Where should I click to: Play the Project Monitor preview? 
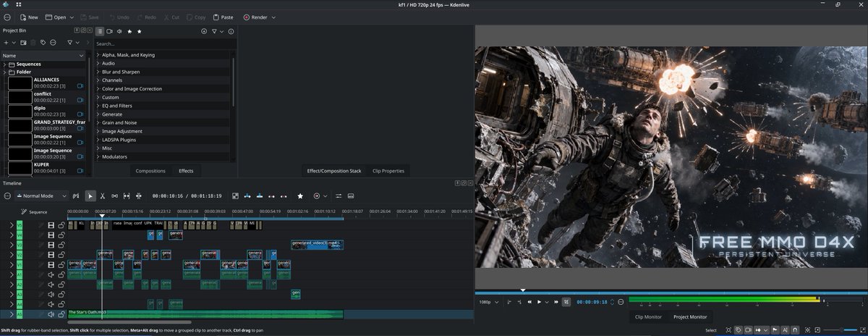[x=539, y=302]
